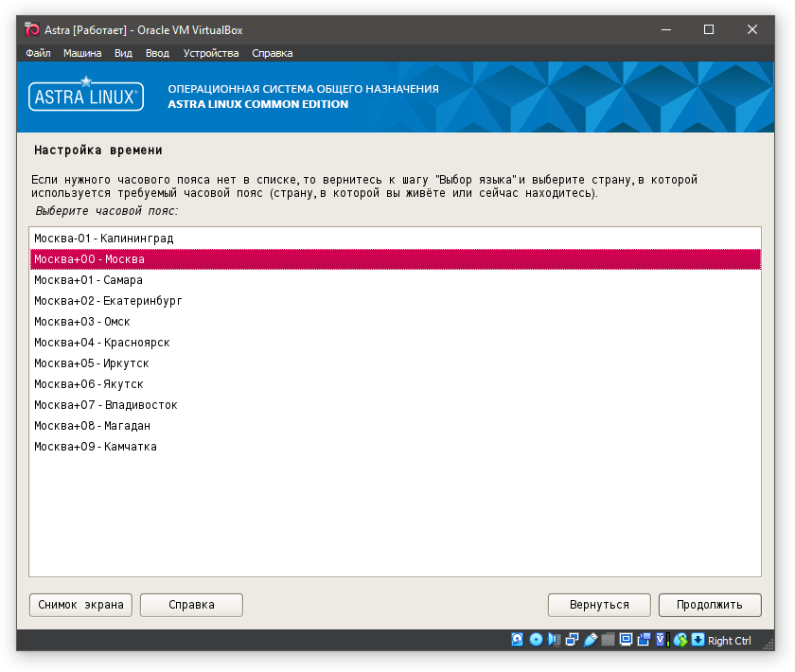Viewport: 795px width, 672px height.
Task: Open the Машина menu
Action: pyautogui.click(x=82, y=53)
